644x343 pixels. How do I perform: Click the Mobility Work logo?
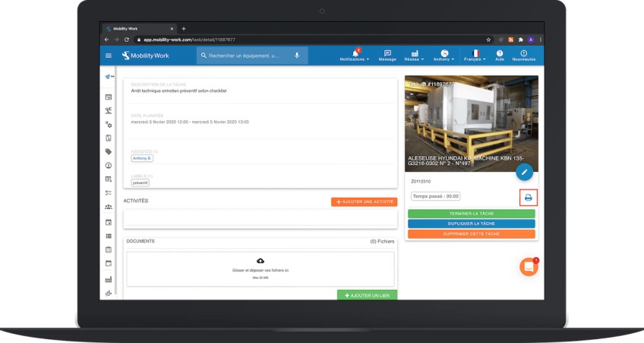coord(145,56)
